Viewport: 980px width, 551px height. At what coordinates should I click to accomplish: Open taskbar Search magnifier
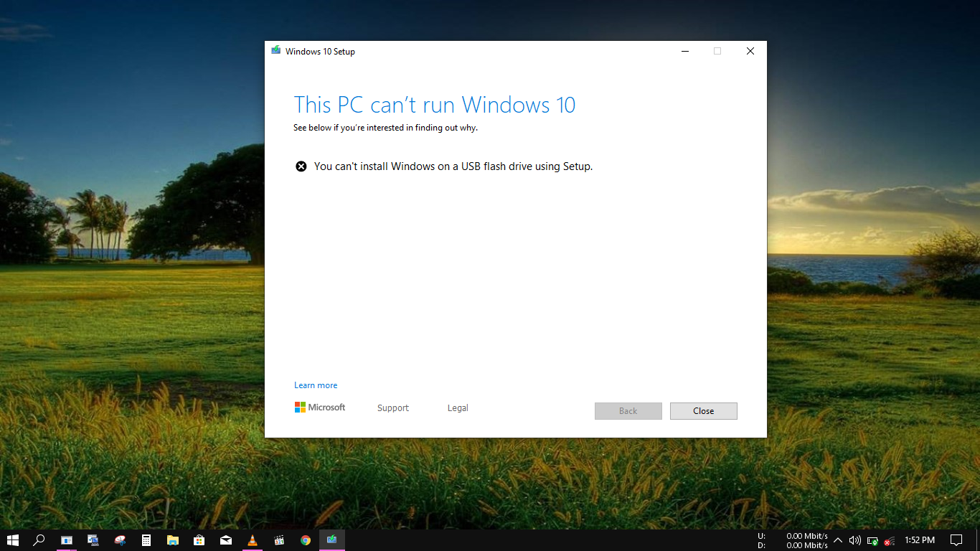(x=39, y=540)
